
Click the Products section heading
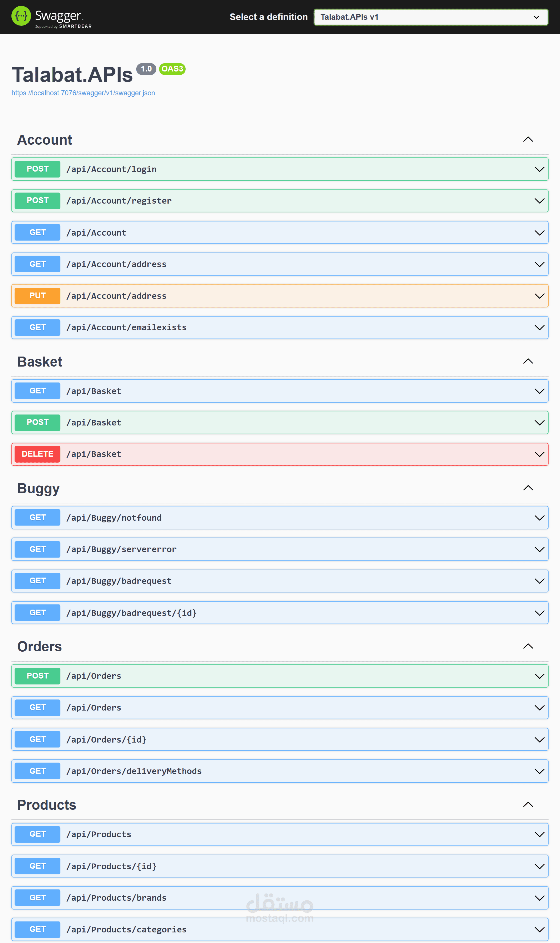pos(47,805)
